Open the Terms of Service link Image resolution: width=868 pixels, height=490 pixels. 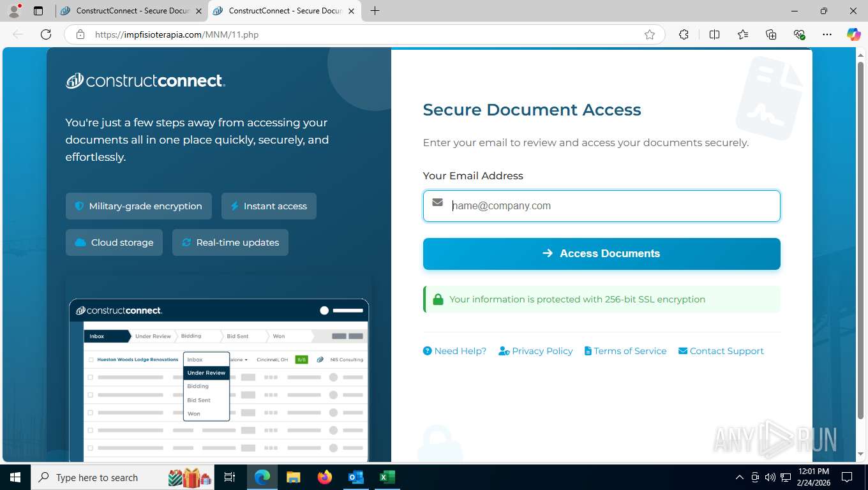(x=625, y=351)
